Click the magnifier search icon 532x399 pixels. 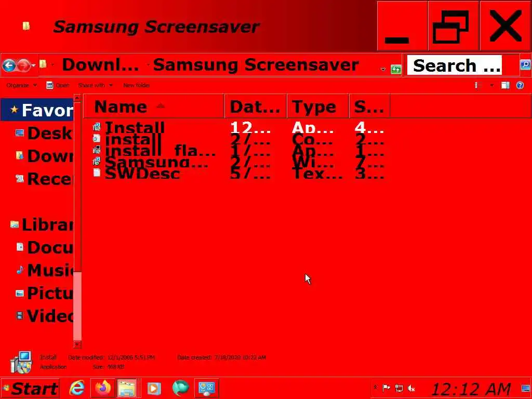coord(525,64)
